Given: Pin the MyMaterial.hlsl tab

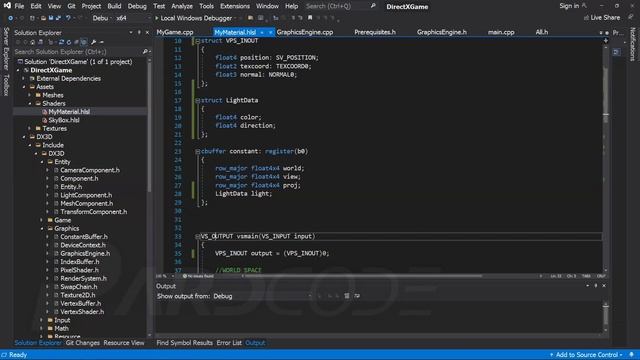Looking at the screenshot, I should pyautogui.click(x=262, y=32).
